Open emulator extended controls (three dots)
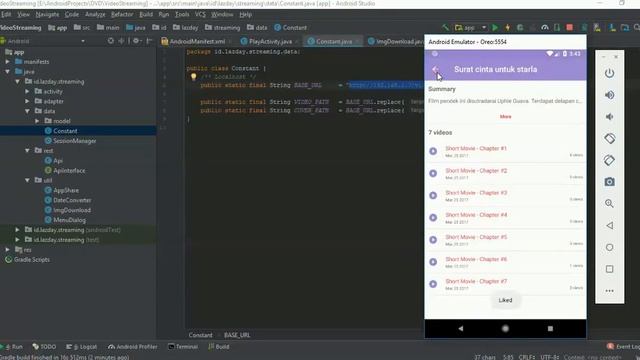Screen dimensions: 640x360 (x=609, y=291)
